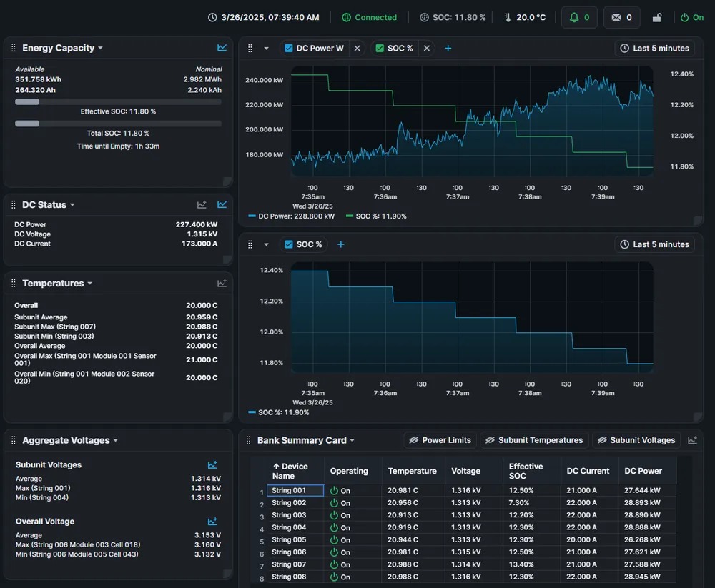This screenshot has height=588, width=715.
Task: Click the Effective SOC progress bar
Action: pyautogui.click(x=118, y=102)
